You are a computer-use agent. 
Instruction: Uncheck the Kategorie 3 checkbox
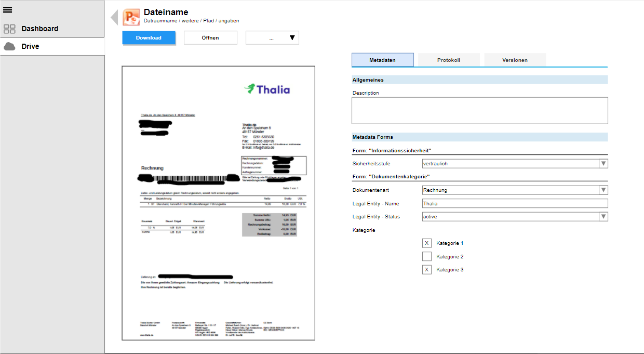click(x=426, y=270)
